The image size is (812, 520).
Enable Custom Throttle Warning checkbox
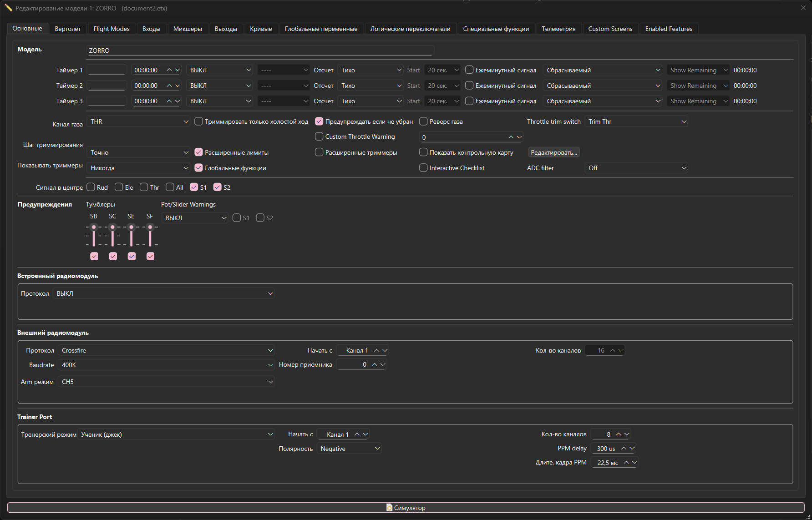point(319,136)
